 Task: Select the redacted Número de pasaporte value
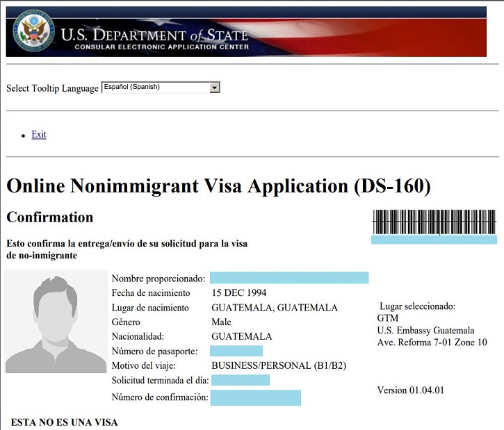[x=236, y=352]
